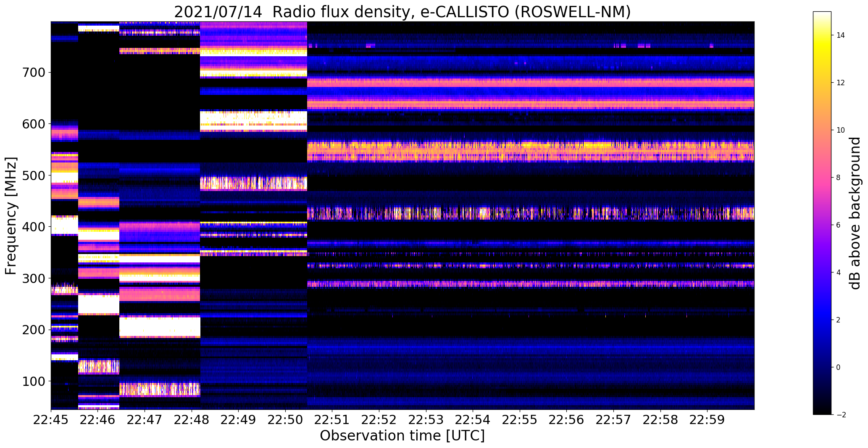
Task: Click the 22:51 time tick label
Action: (332, 420)
